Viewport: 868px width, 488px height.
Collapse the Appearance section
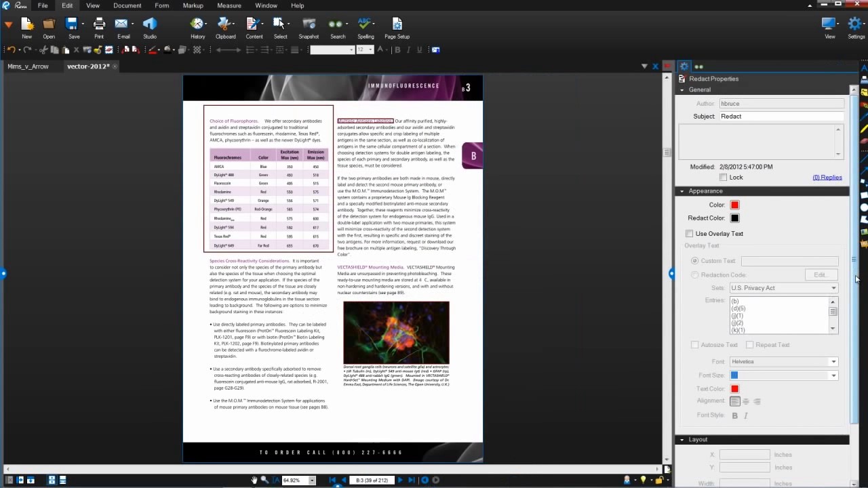point(682,191)
